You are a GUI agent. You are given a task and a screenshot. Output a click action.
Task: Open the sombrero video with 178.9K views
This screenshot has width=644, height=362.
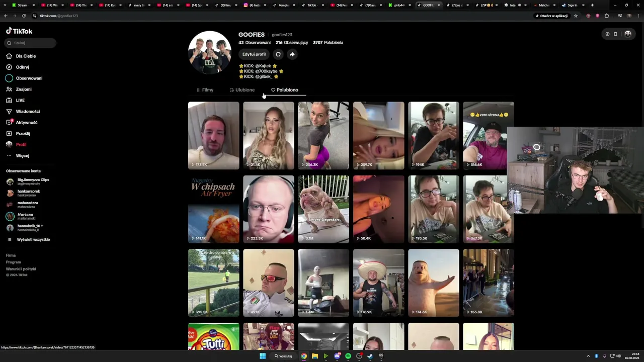click(x=378, y=283)
